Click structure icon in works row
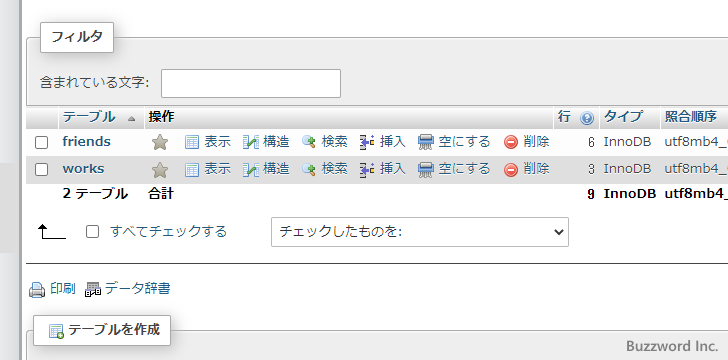Screen dimensions: 728x360 pos(251,170)
